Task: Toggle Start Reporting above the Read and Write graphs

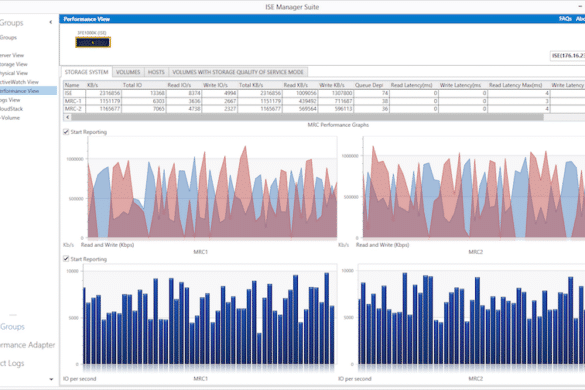Action: [x=66, y=132]
